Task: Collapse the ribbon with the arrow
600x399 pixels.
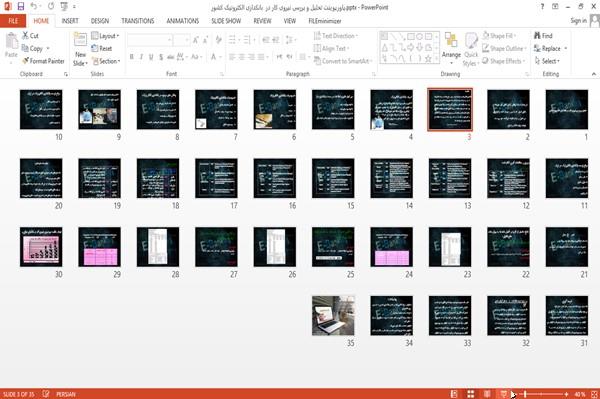Action: click(x=593, y=74)
